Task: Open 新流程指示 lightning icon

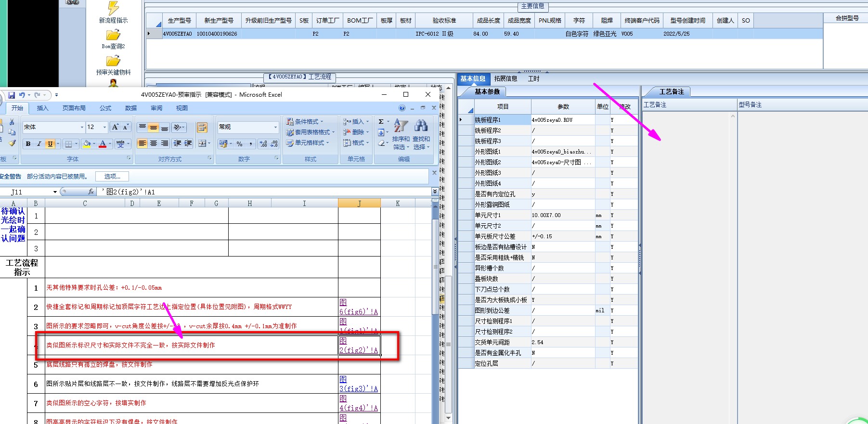Action: (x=114, y=12)
